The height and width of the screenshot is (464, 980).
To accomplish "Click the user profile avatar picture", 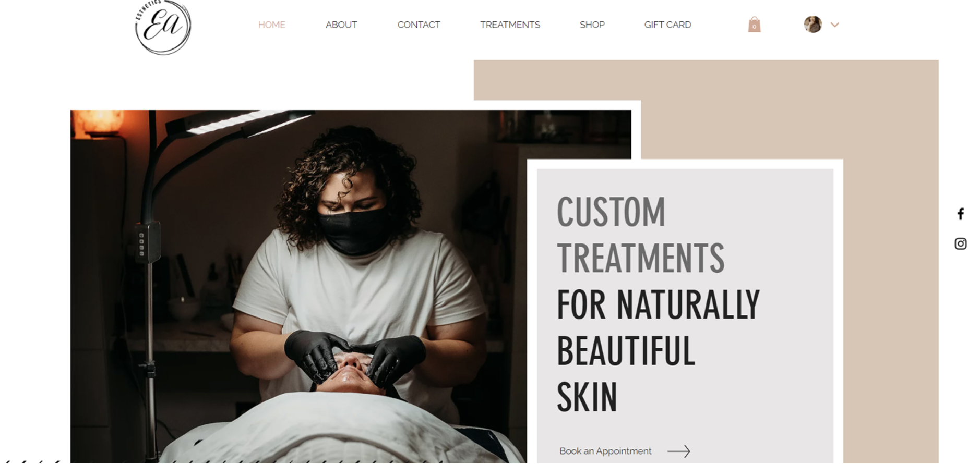I will click(x=812, y=24).
